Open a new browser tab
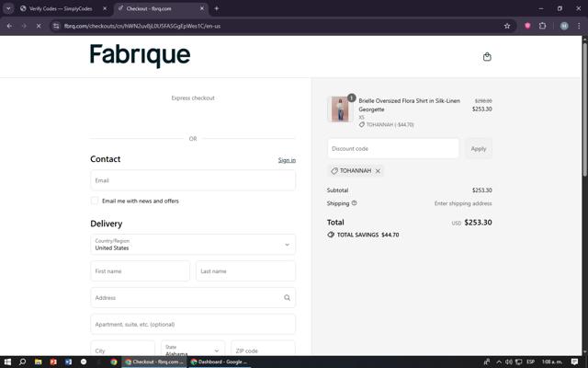This screenshot has height=368, width=588. (x=217, y=8)
